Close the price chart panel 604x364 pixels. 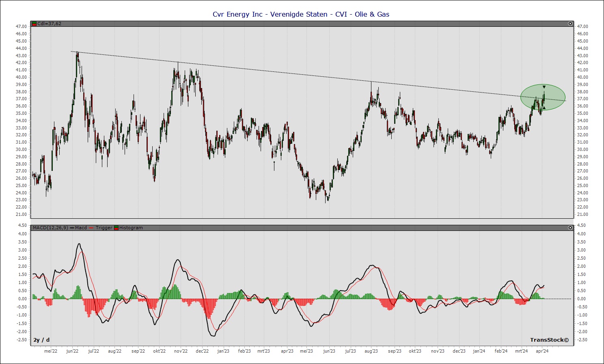click(570, 24)
